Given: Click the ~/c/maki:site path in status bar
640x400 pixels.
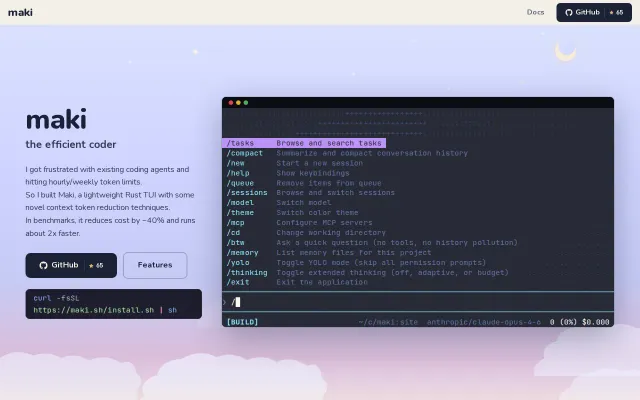Looking at the screenshot, I should [x=388, y=322].
